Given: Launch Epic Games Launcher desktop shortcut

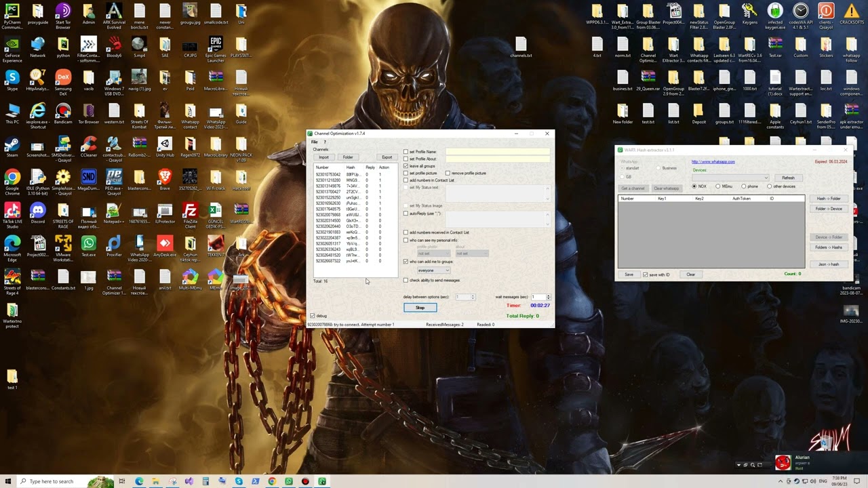Looking at the screenshot, I should tap(216, 49).
